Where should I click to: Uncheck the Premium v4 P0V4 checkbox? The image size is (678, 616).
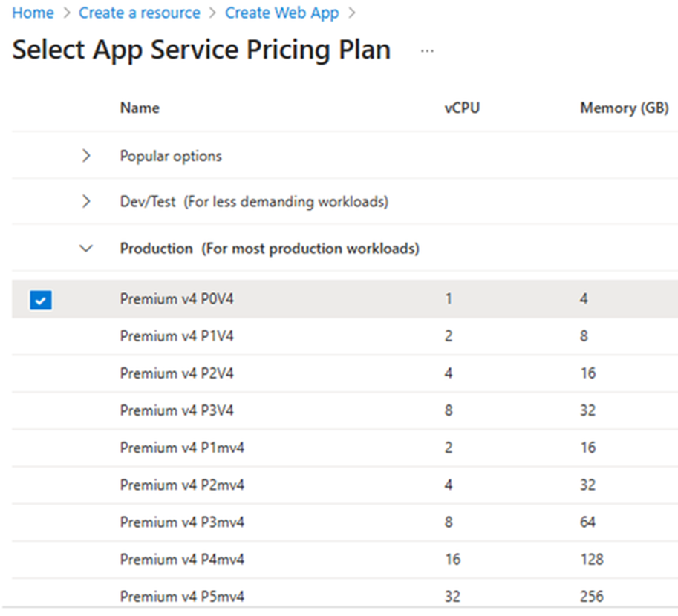(x=41, y=300)
